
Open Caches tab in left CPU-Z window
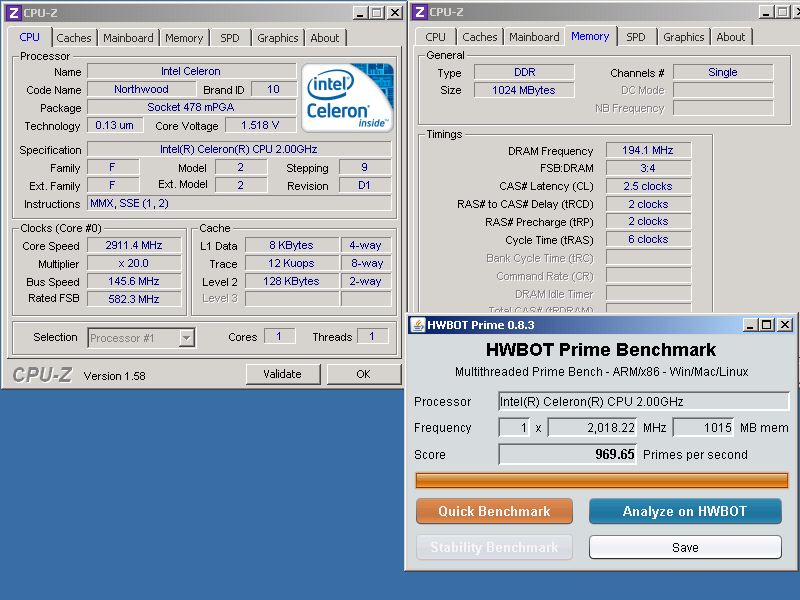[x=73, y=38]
